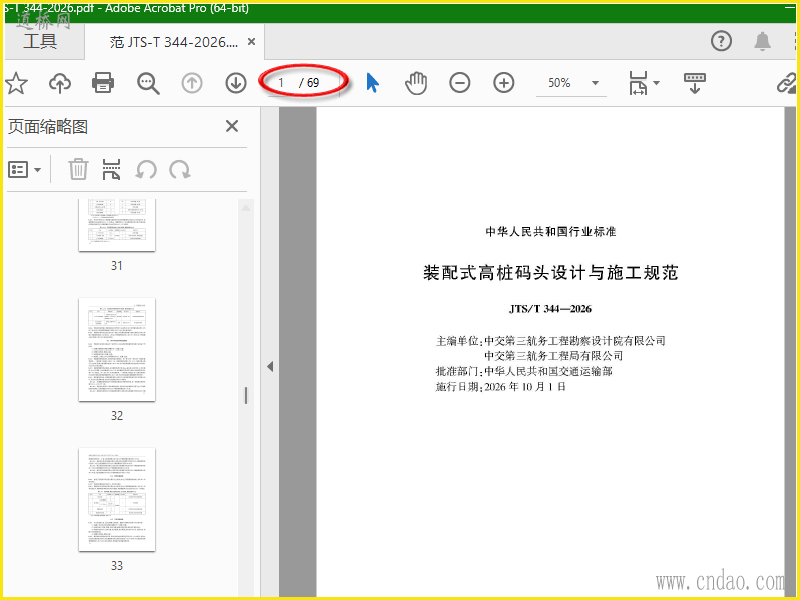Click the scrolling mode keyboard icon
The height and width of the screenshot is (600, 800).
click(694, 83)
